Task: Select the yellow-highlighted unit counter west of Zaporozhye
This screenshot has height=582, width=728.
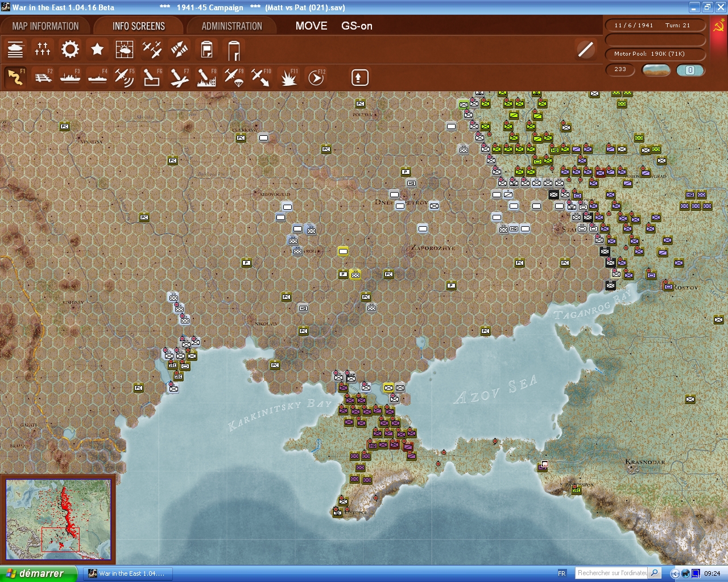Action: click(343, 251)
